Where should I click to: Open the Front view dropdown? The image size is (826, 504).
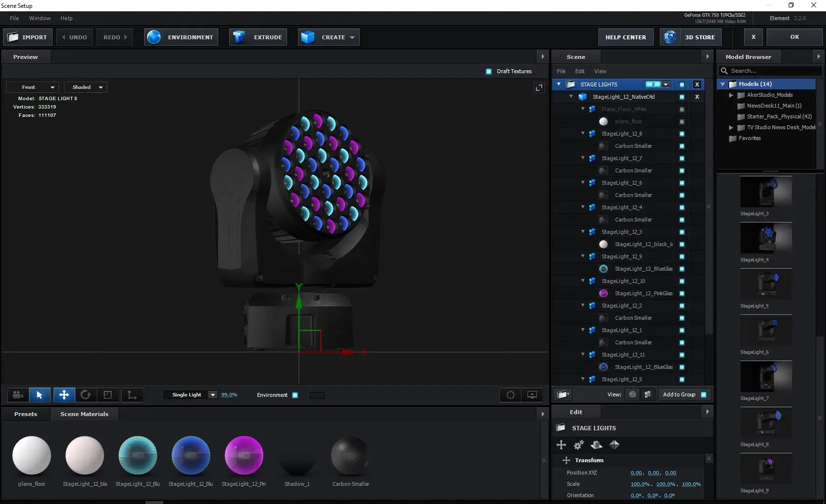coord(32,87)
